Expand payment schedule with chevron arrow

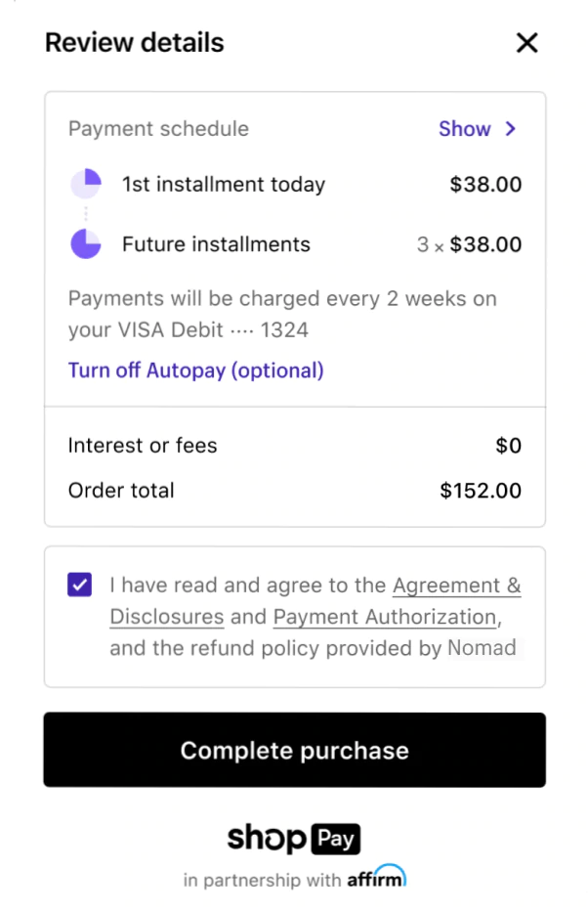coord(510,129)
